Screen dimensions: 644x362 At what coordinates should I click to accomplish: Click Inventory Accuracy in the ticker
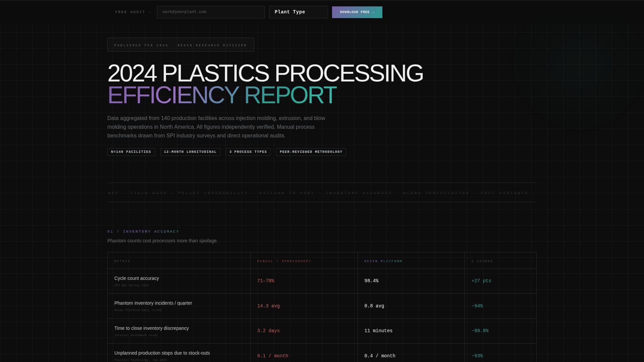click(359, 193)
